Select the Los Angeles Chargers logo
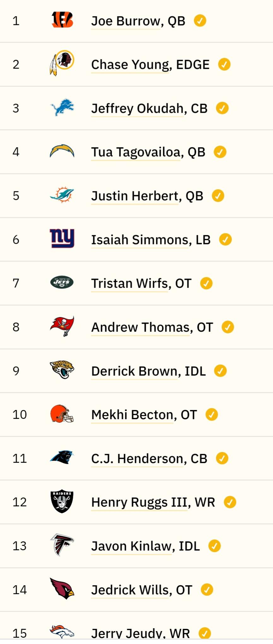This screenshot has width=273, height=644. [x=62, y=151]
